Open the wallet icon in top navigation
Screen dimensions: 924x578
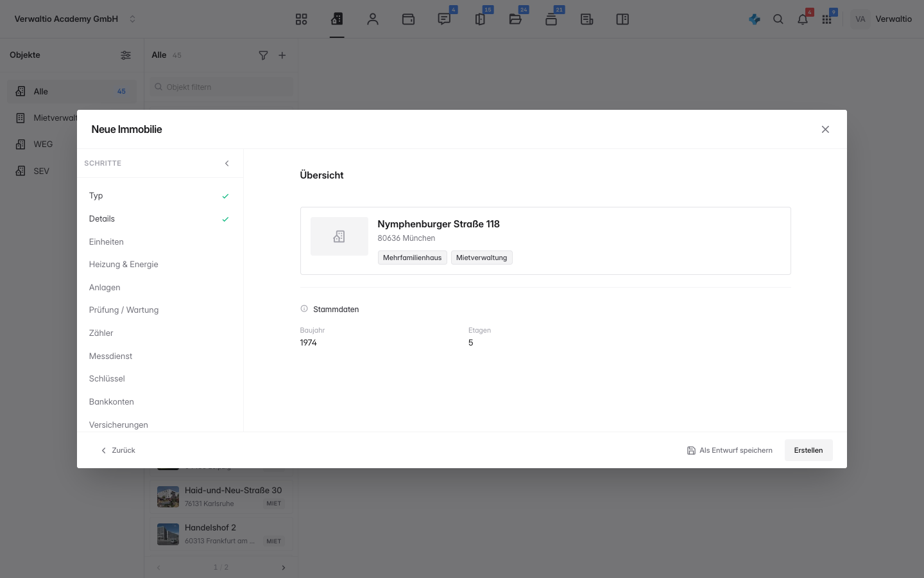(408, 19)
